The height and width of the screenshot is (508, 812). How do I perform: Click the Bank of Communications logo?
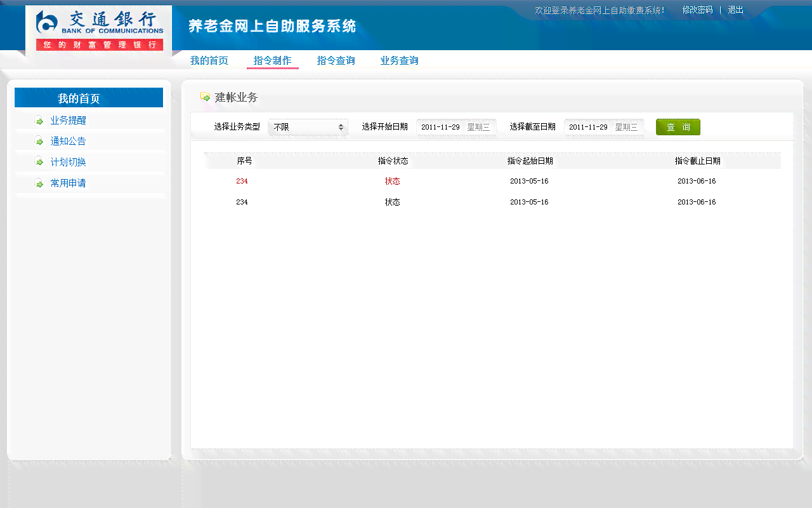tap(100, 30)
